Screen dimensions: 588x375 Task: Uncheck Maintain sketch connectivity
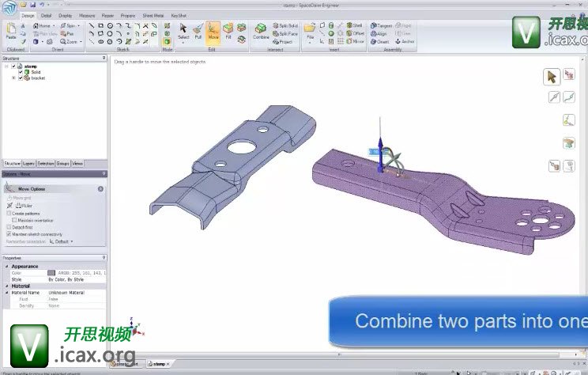coord(9,234)
